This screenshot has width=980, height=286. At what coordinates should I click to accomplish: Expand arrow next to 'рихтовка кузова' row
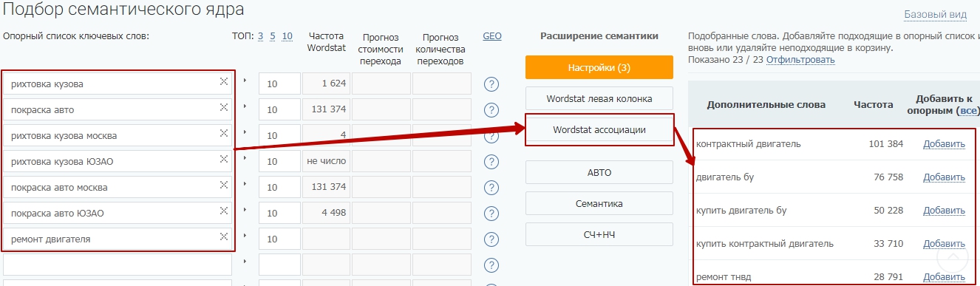pos(245,80)
